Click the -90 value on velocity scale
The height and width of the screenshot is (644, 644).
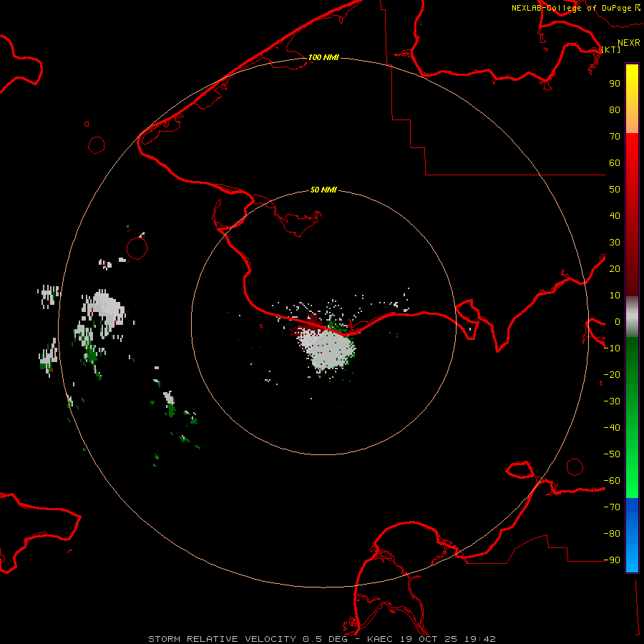coord(612,560)
